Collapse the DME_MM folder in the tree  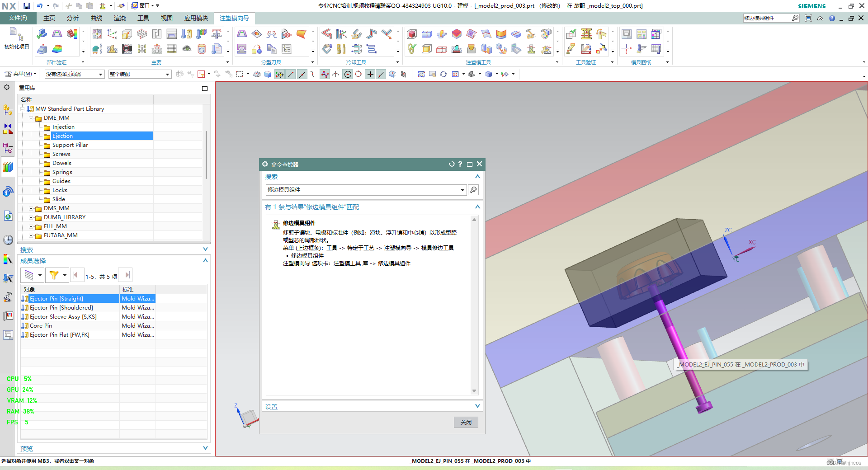click(31, 118)
